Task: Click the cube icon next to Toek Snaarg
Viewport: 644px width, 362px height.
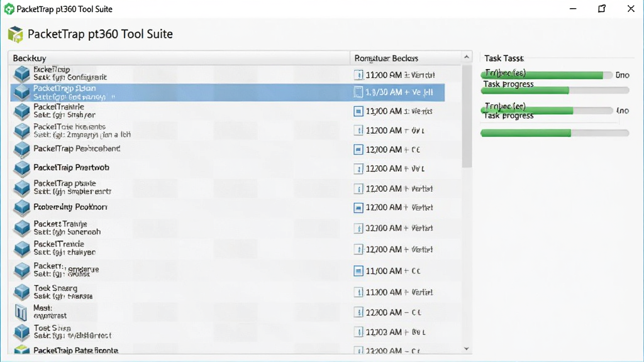Action: coord(22,292)
